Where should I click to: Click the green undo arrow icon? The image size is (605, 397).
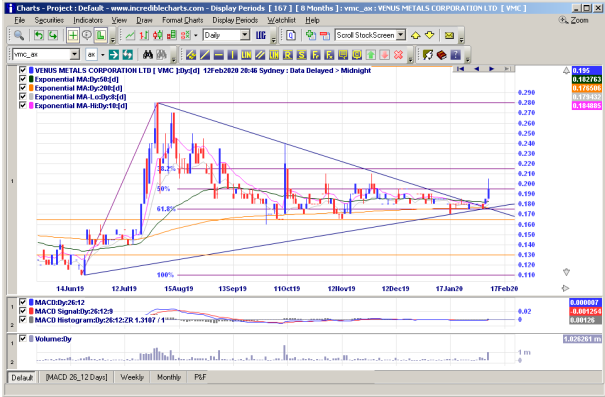pyautogui.click(x=39, y=35)
